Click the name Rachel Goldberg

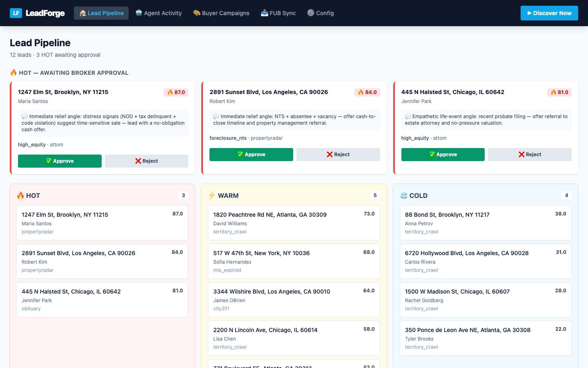[x=424, y=301]
